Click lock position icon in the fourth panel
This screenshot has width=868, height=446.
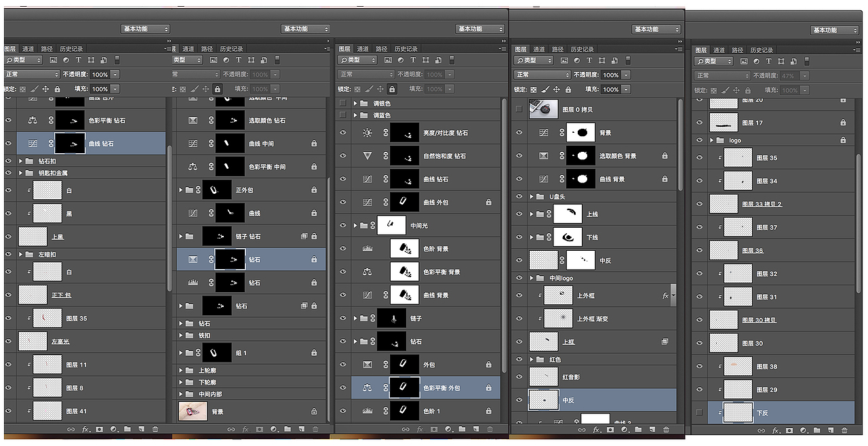tap(556, 89)
